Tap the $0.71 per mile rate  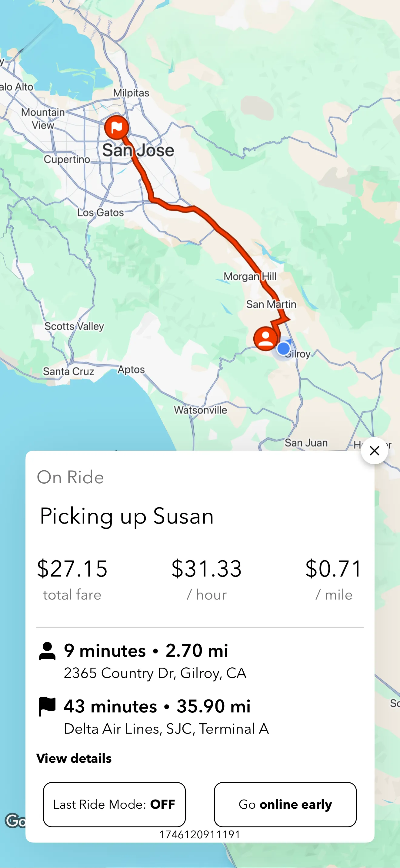pyautogui.click(x=334, y=569)
